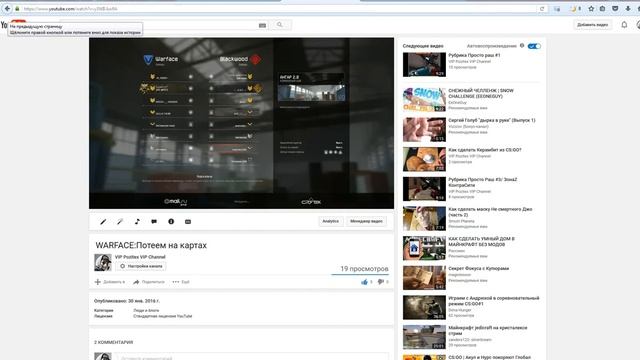The width and height of the screenshot is (640, 360).
Task: Click the Standard YouTube license text
Action: click(162, 316)
